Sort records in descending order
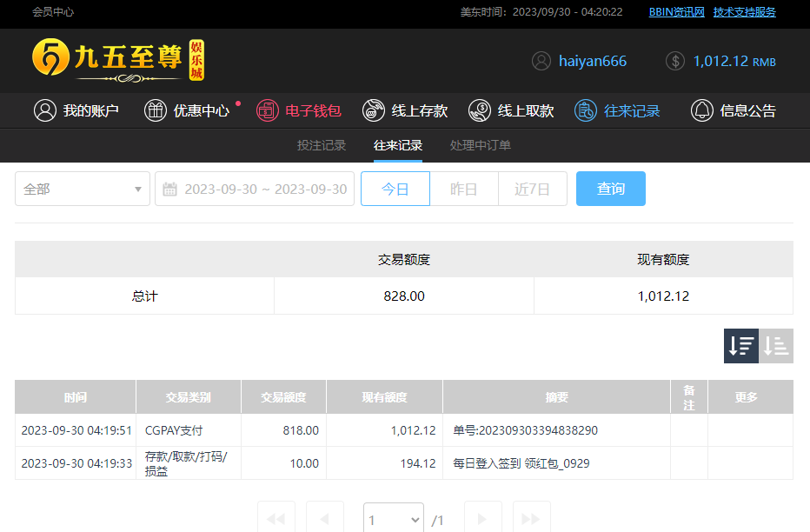 (x=741, y=346)
